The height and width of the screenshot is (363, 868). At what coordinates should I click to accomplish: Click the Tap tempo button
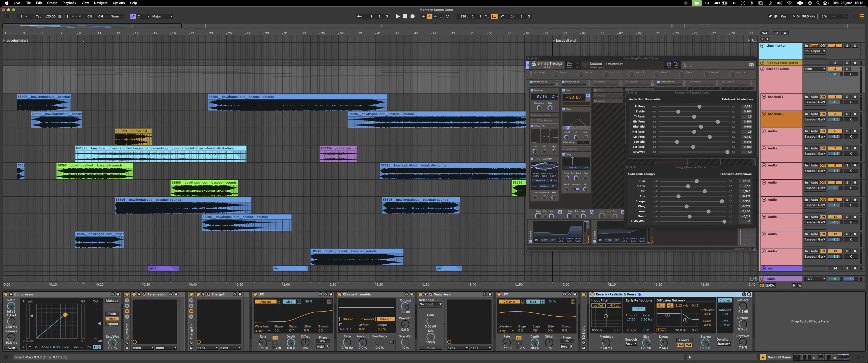(x=38, y=16)
